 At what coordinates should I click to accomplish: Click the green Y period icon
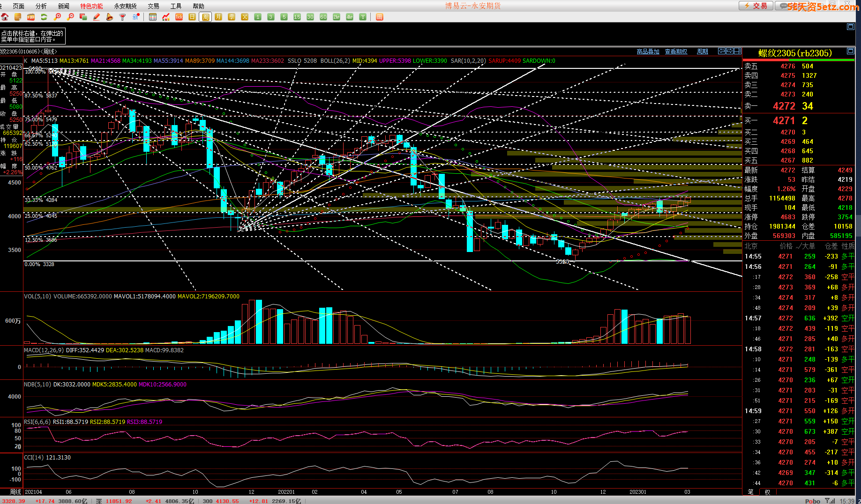click(x=363, y=17)
